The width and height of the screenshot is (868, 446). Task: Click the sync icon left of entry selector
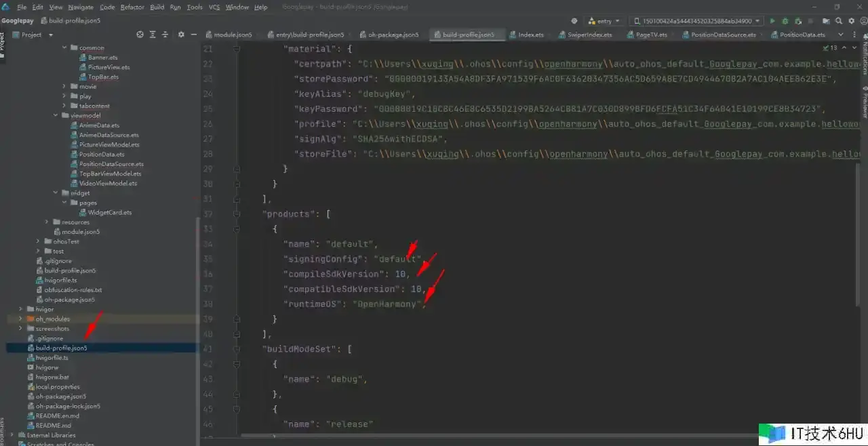point(574,21)
